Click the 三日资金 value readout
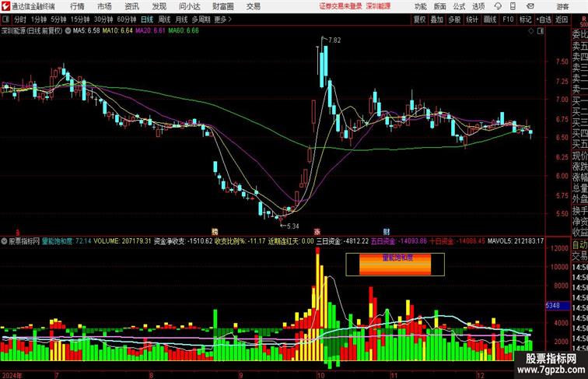588x379 pixels. [x=342, y=241]
